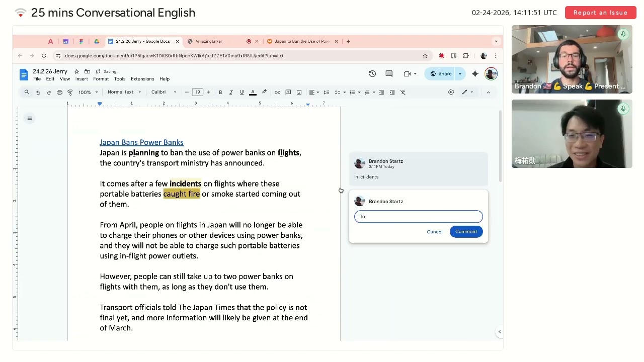Open the zoom level dropdown showing 100%
The width and height of the screenshot is (644, 362).
[x=88, y=92]
